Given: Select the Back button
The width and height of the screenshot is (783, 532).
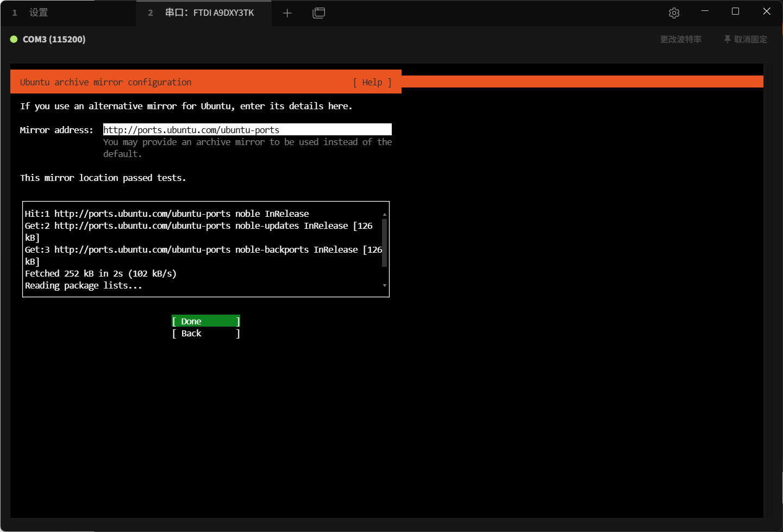Looking at the screenshot, I should [206, 333].
